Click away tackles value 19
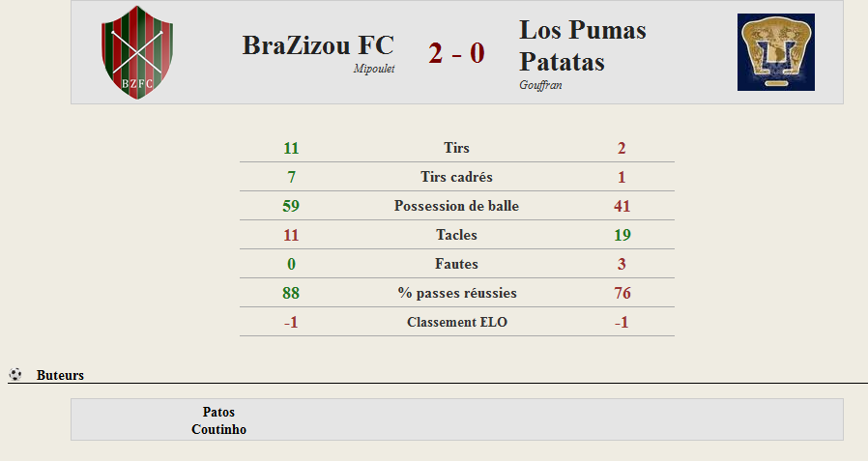The image size is (868, 461). [622, 235]
